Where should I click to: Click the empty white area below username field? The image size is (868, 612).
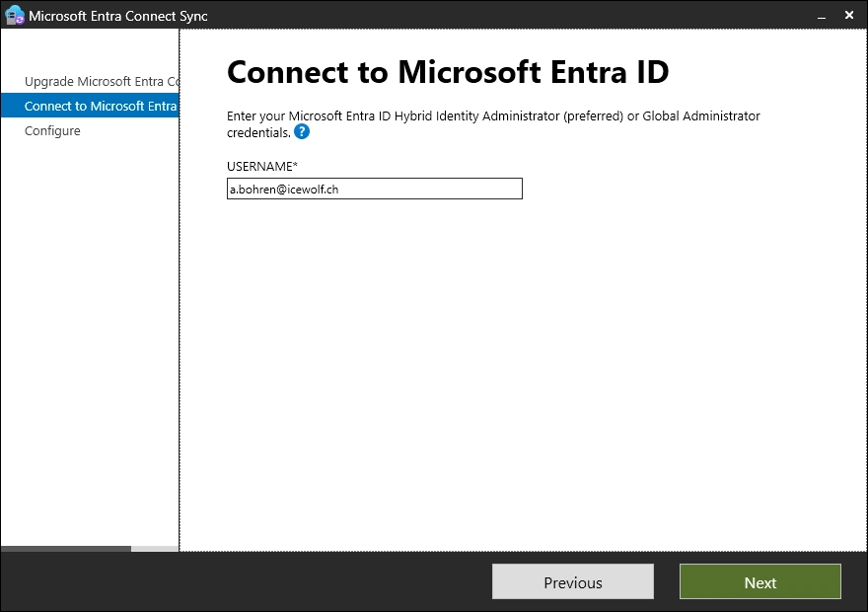[523, 375]
